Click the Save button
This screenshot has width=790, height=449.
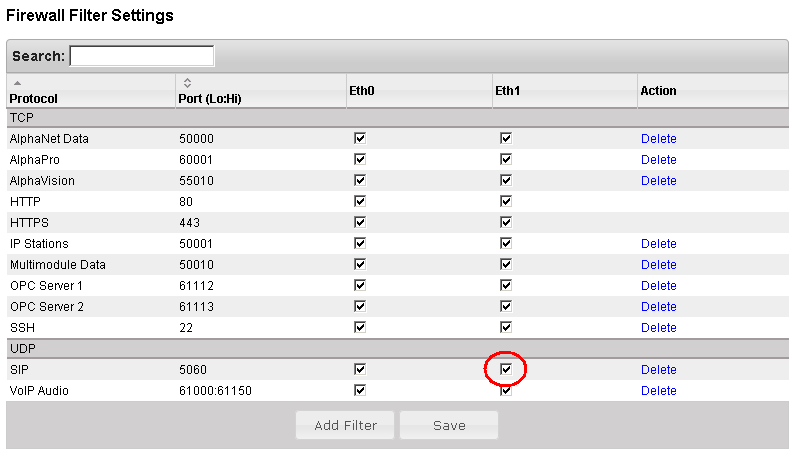[x=449, y=425]
